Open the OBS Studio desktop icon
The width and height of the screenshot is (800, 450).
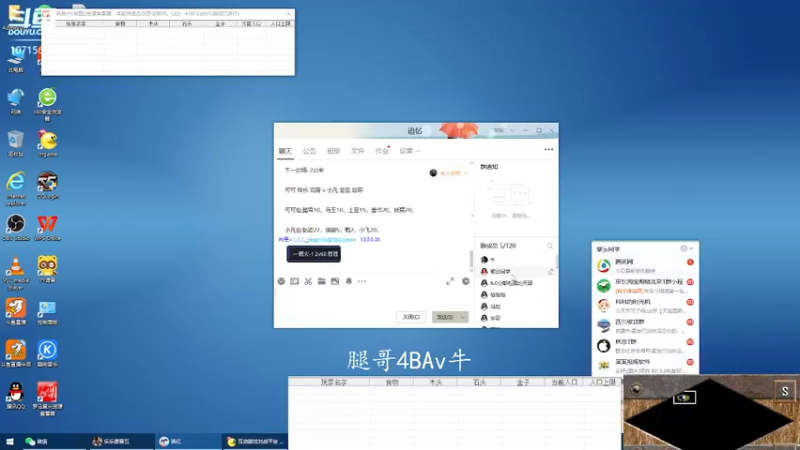(16, 228)
